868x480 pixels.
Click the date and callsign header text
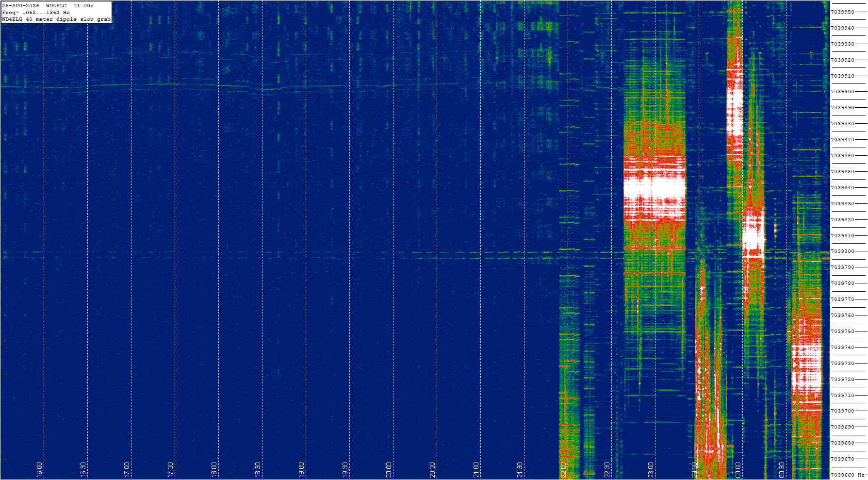[48, 5]
